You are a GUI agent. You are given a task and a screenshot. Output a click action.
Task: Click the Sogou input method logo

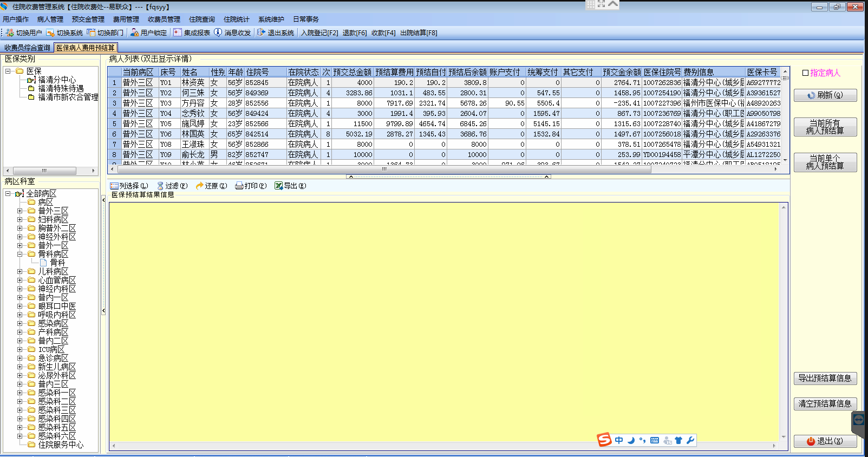(604, 440)
